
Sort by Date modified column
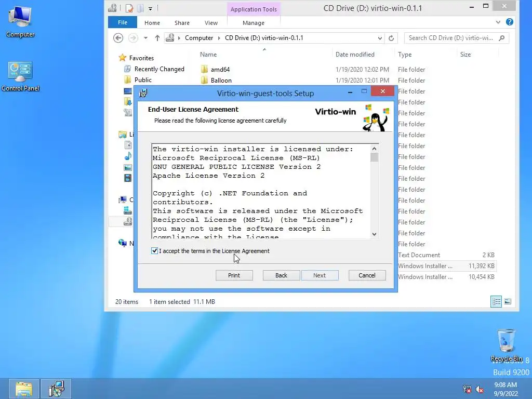[x=355, y=54]
